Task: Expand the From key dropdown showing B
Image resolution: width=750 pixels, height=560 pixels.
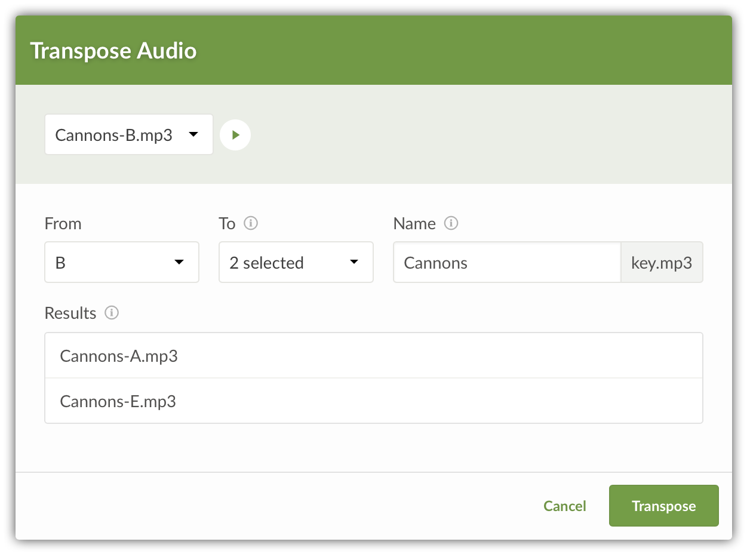Action: 121,262
